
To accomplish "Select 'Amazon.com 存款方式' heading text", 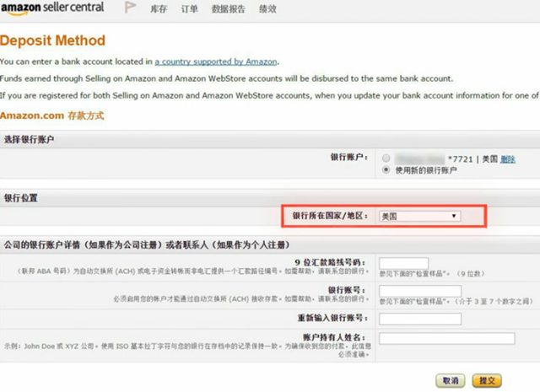I will coord(52,115).
